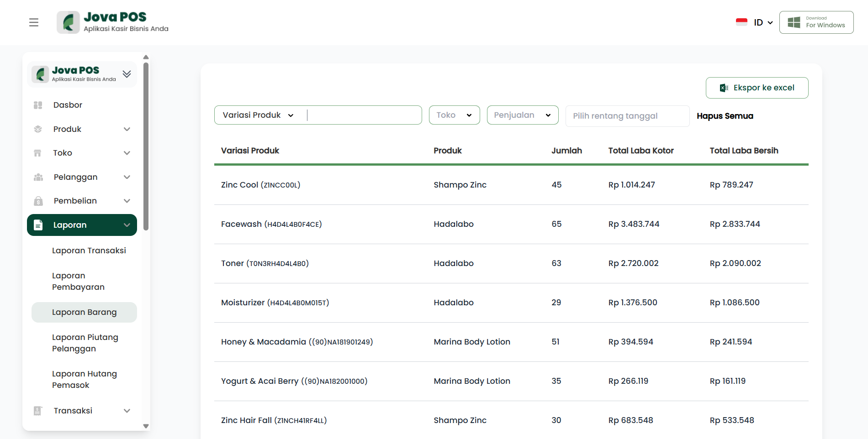Click the hamburger menu icon

click(x=34, y=22)
